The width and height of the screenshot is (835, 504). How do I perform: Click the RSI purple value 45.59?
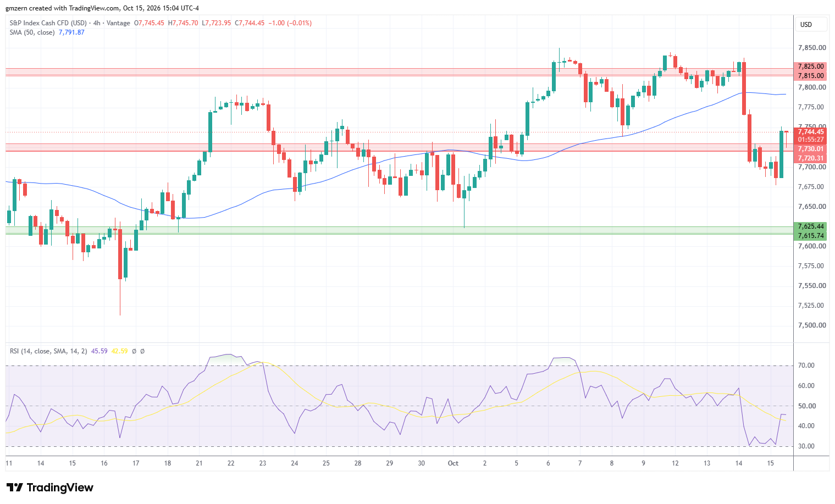click(x=99, y=351)
